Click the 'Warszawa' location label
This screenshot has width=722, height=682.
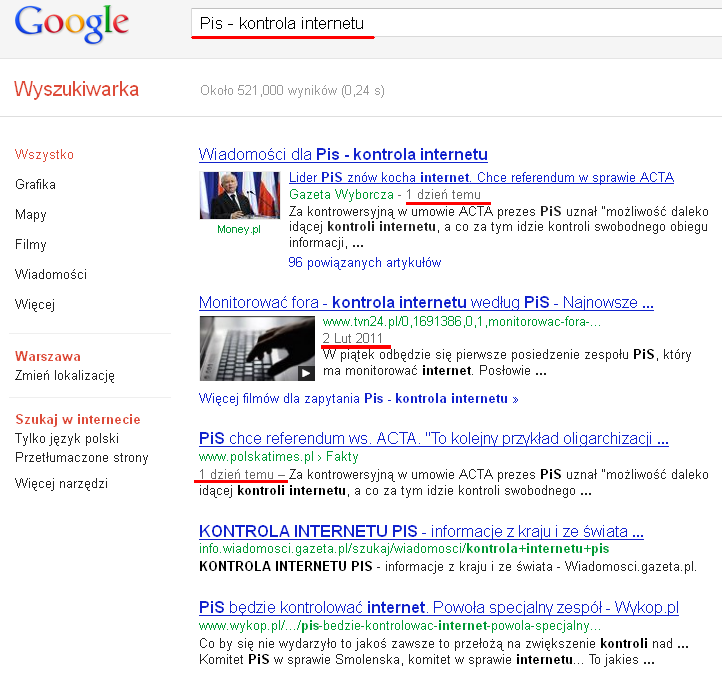point(47,356)
